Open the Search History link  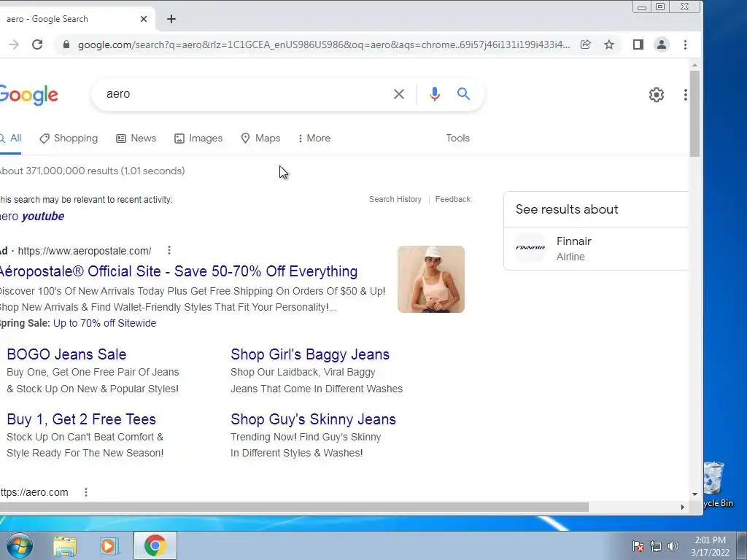pos(395,199)
